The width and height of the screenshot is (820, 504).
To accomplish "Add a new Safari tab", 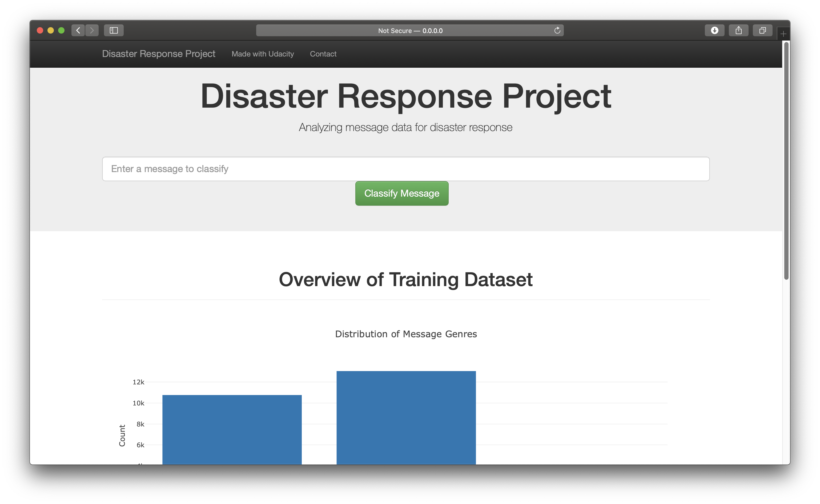I will pos(783,34).
